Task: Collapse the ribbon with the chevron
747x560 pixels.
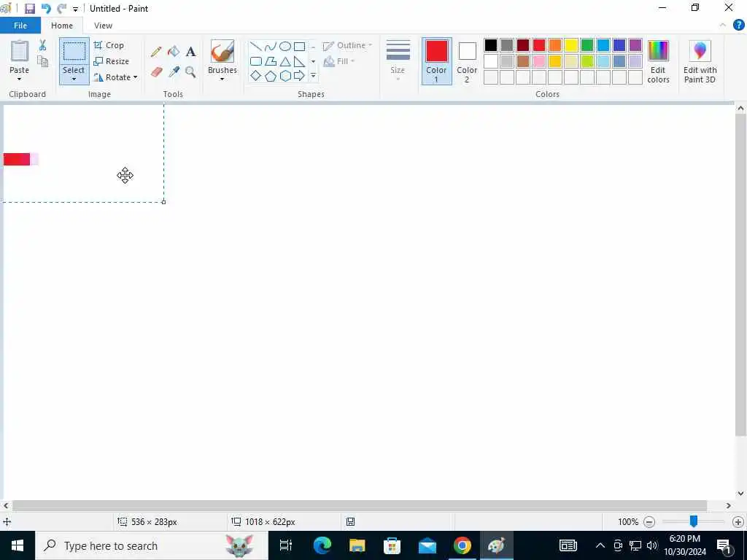Action: (723, 26)
